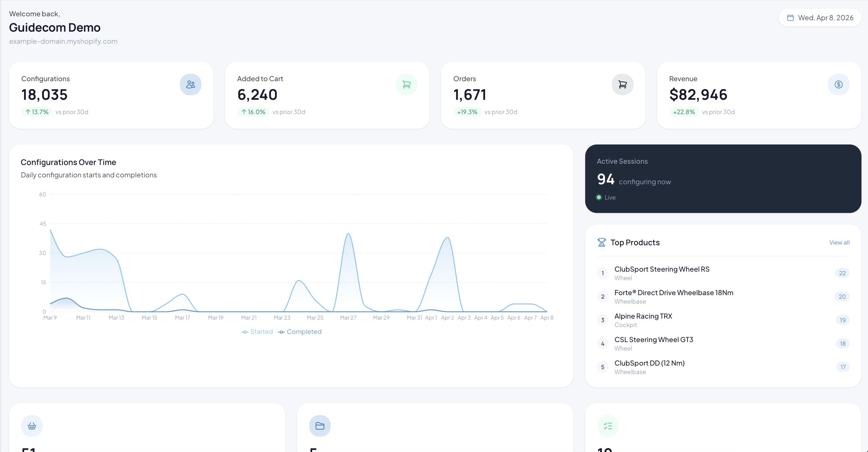This screenshot has height=452, width=868.
Task: Select the ClubSport Steering Wheel RS row
Action: [723, 273]
